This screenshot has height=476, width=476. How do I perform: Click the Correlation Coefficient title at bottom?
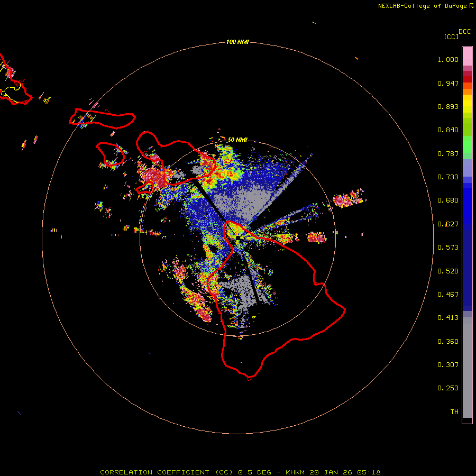coord(240,472)
